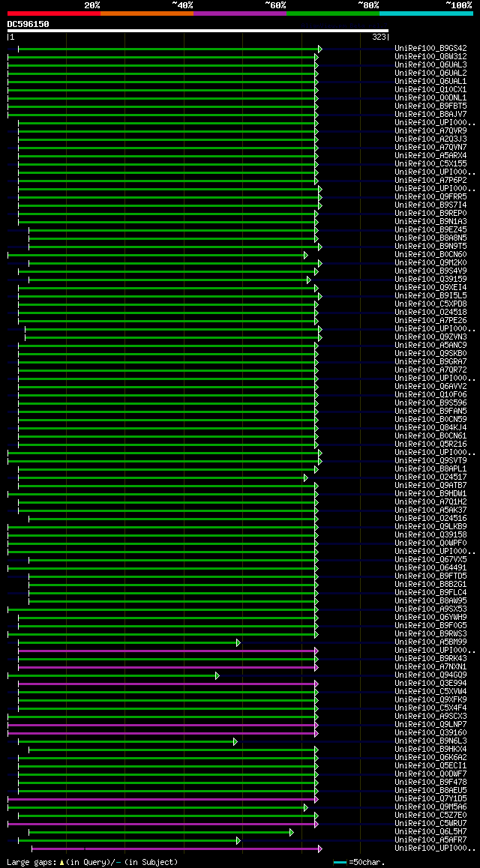Select the UniRef100_B9FTD5 label
Viewport: 480px width, 868px height.
(x=430, y=576)
